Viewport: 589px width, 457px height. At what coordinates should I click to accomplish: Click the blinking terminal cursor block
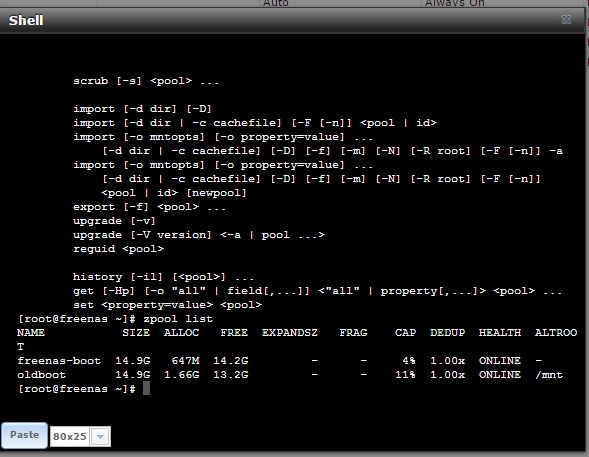(146, 388)
